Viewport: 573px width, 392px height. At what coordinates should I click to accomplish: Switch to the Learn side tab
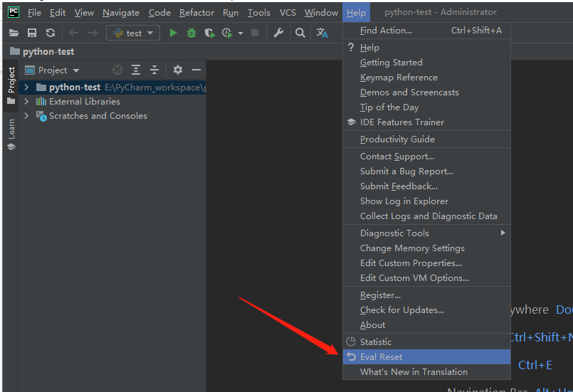(x=11, y=129)
